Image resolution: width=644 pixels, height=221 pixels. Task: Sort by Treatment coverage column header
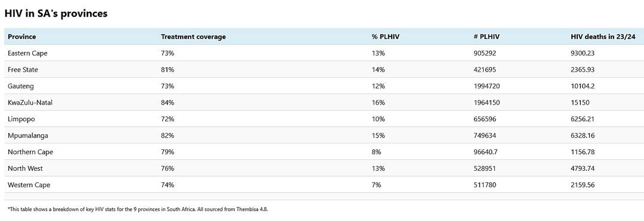pos(193,36)
